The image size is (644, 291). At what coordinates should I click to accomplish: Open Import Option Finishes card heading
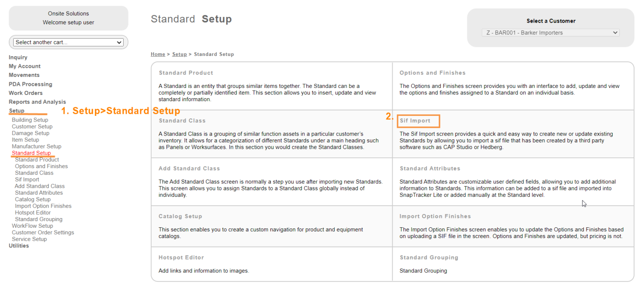(435, 216)
